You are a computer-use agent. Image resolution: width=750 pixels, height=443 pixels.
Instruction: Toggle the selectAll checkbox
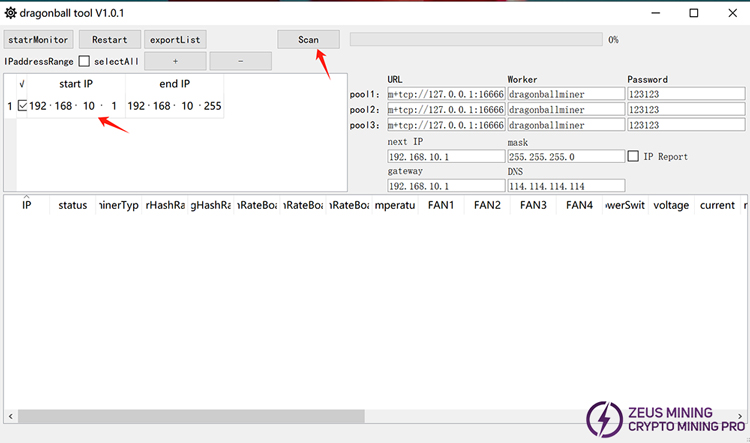coord(84,62)
